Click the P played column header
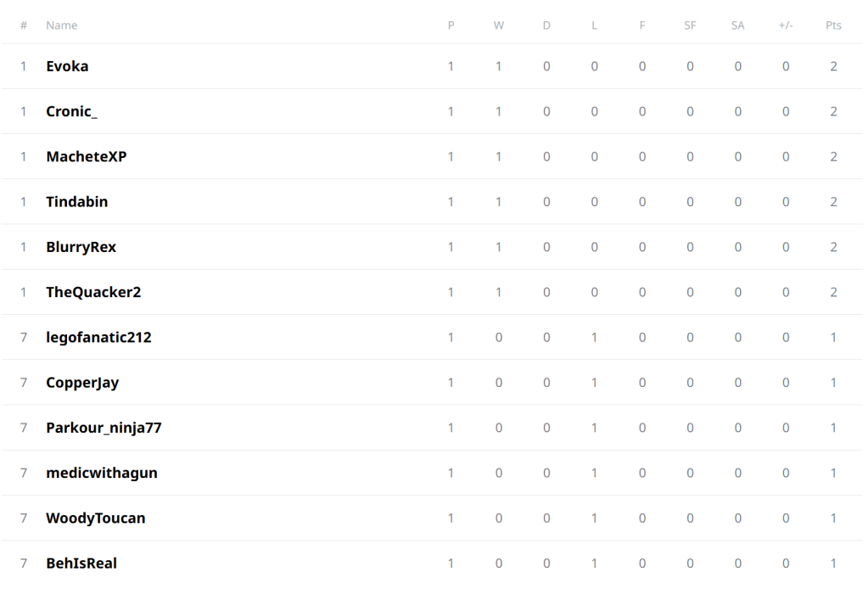This screenshot has width=868, height=589. tap(451, 25)
